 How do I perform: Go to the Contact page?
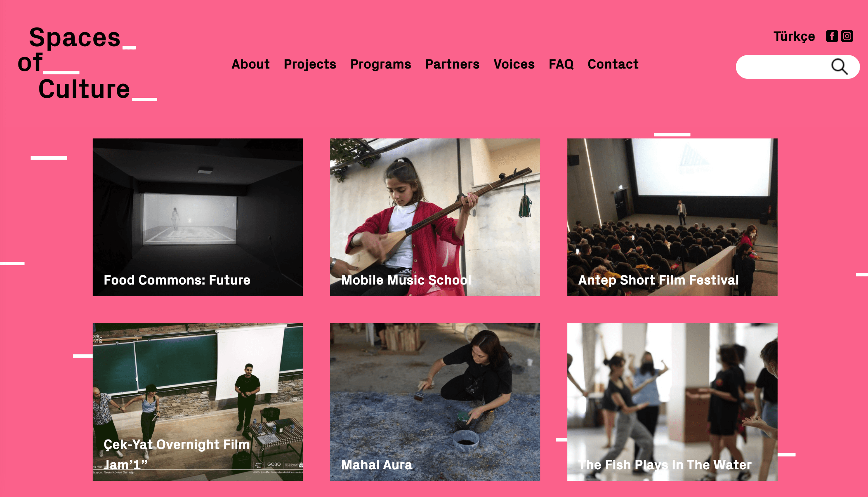[x=613, y=64]
